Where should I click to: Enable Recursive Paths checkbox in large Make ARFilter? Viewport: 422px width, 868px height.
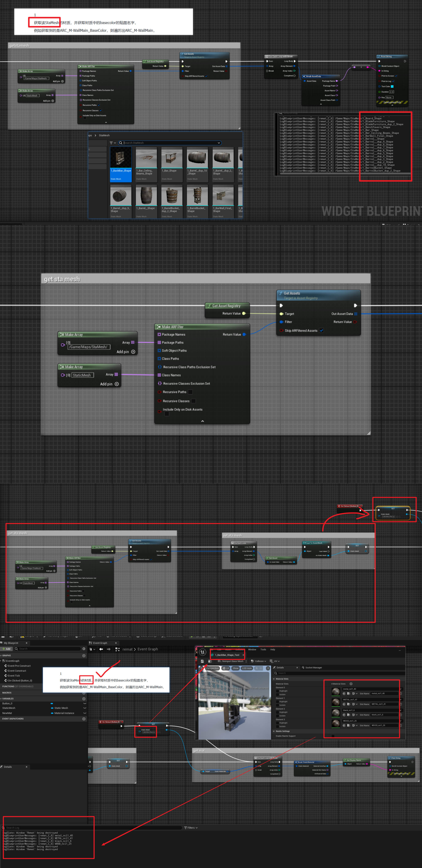[x=190, y=392]
